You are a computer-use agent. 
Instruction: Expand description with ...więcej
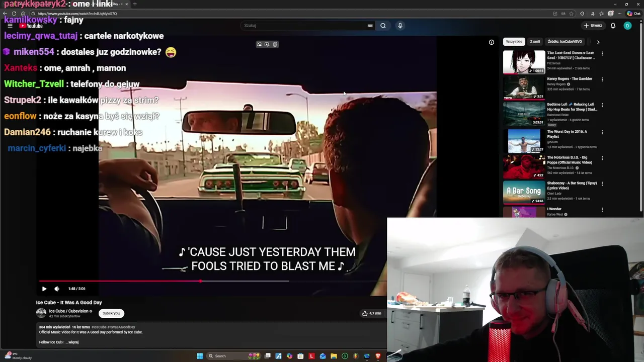(72, 342)
